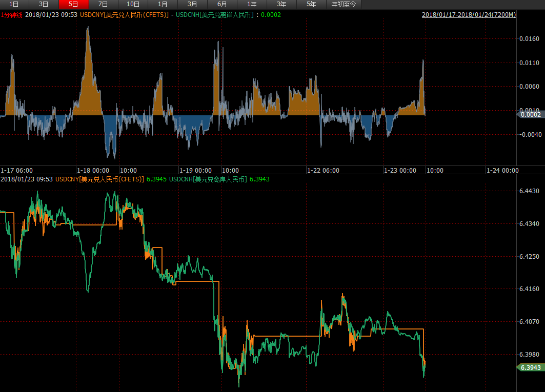Switch to the 5年 tab

point(311,4)
